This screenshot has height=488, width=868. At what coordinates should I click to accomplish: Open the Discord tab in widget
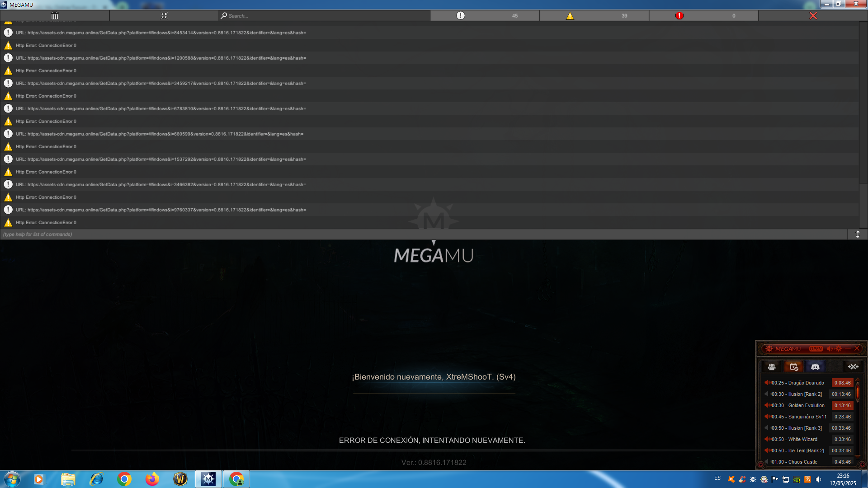815,367
